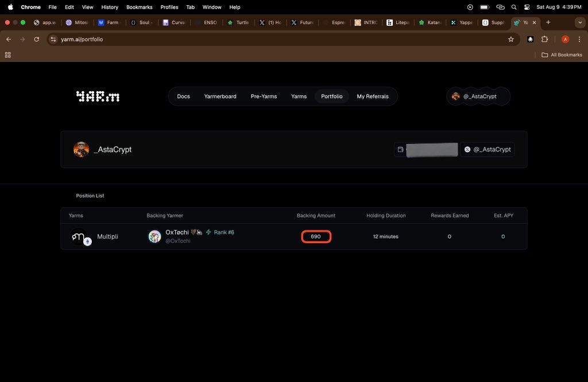Close the active Yarm tab
588x382 pixels.
click(535, 22)
